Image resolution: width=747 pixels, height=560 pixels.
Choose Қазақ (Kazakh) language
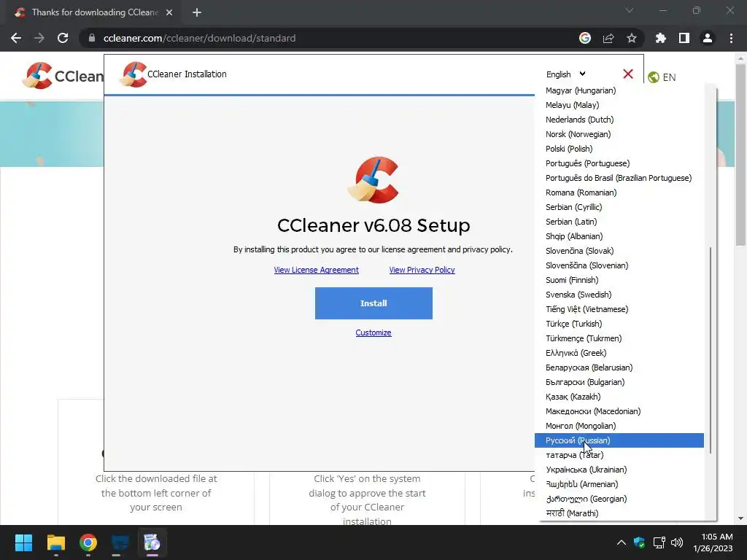619,397
